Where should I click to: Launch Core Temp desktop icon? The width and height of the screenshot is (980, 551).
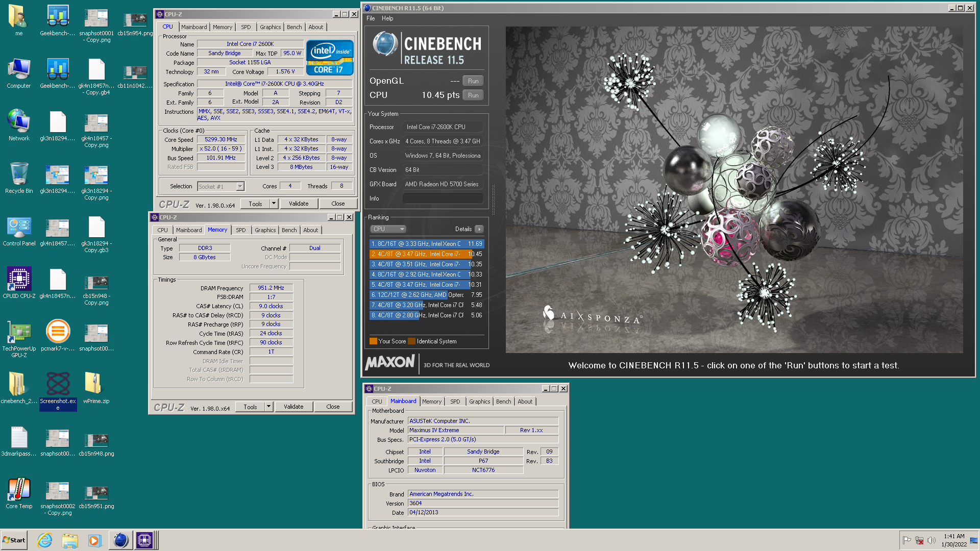click(x=19, y=493)
